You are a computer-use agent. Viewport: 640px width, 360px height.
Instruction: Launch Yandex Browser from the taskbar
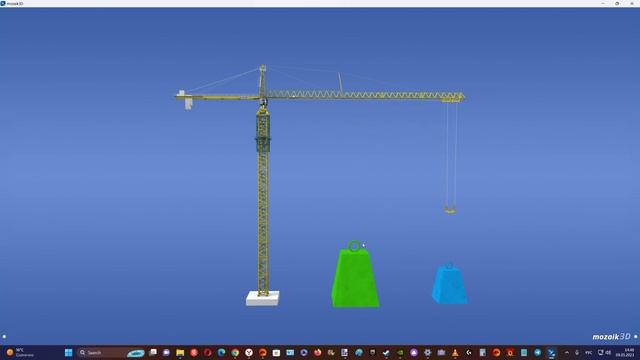pos(249,353)
